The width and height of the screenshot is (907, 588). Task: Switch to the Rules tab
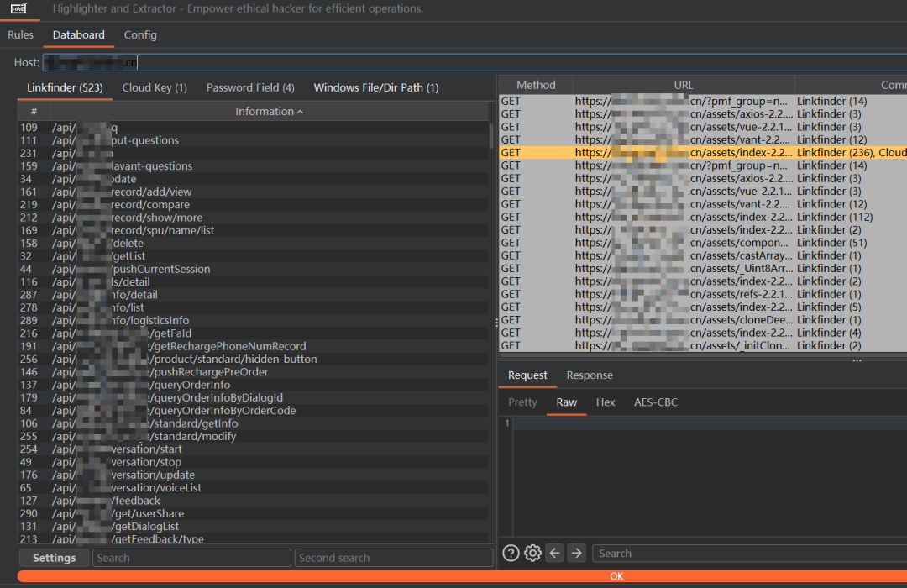point(21,34)
